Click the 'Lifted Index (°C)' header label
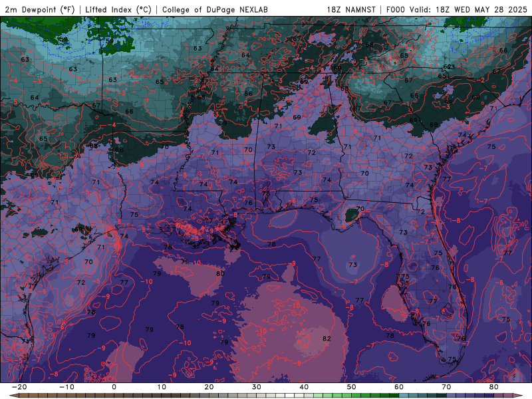 click(x=118, y=9)
